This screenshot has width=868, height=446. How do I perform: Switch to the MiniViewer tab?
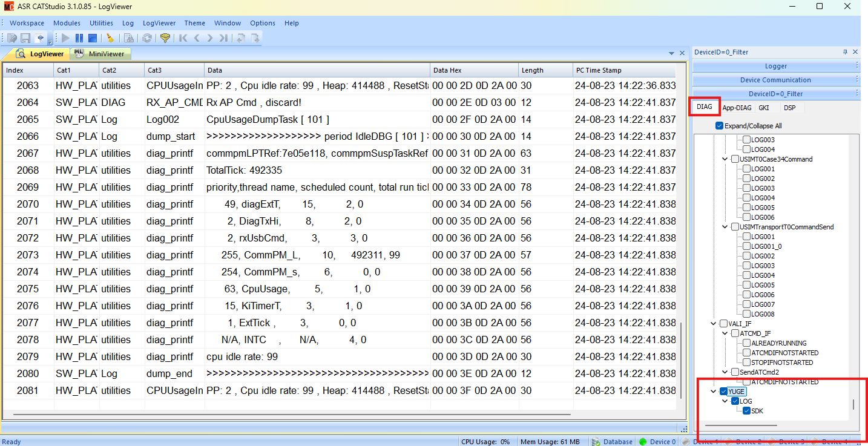click(100, 54)
